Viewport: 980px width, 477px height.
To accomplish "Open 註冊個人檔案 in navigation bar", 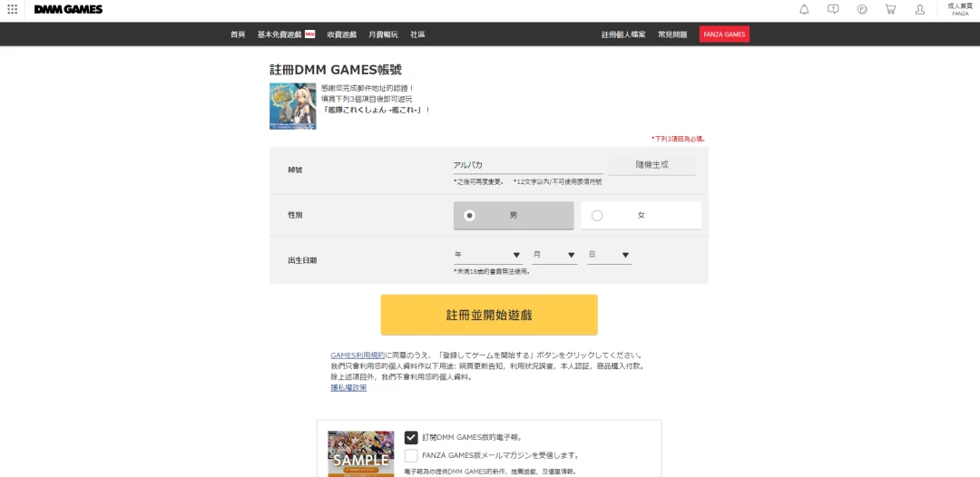I will tap(623, 34).
